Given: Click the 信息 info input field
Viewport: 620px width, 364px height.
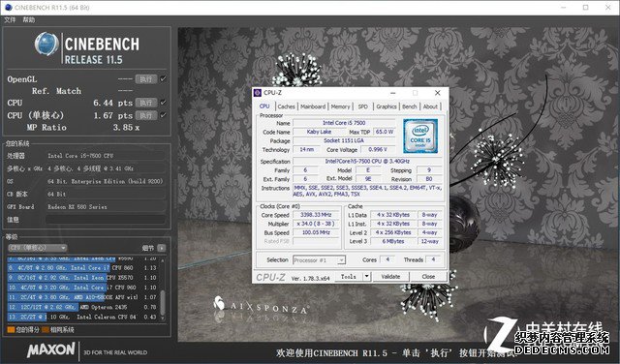Looking at the screenshot, I should click(106, 220).
